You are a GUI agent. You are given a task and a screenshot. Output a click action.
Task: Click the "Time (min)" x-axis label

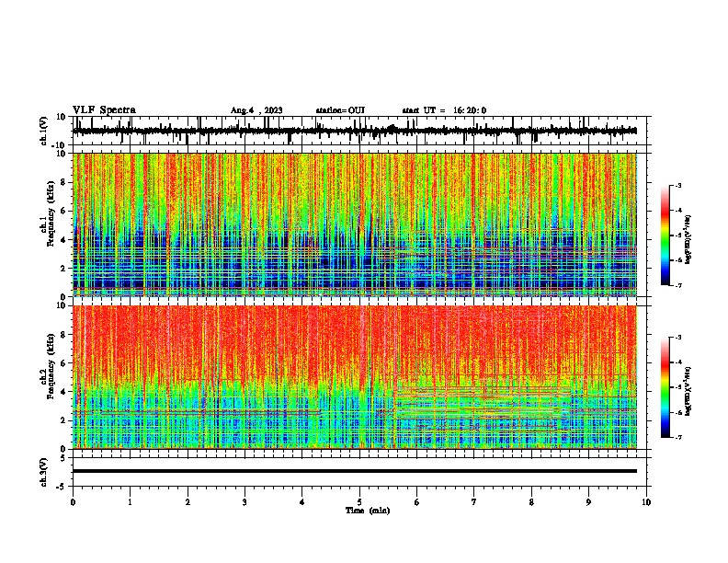368,511
